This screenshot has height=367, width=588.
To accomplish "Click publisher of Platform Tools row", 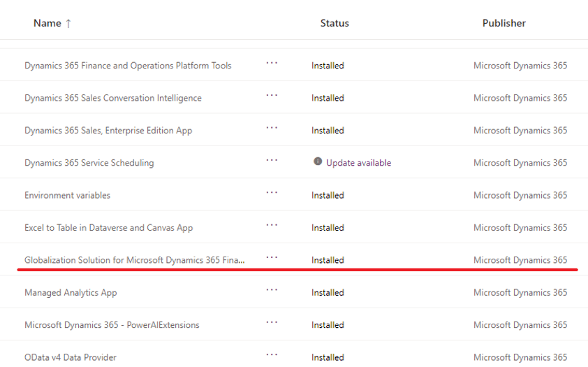I will 520,66.
